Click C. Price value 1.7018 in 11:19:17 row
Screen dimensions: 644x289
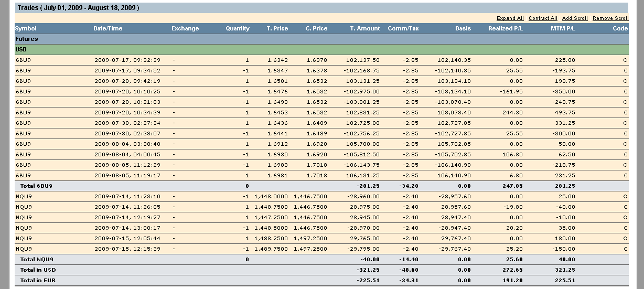[x=317, y=175]
